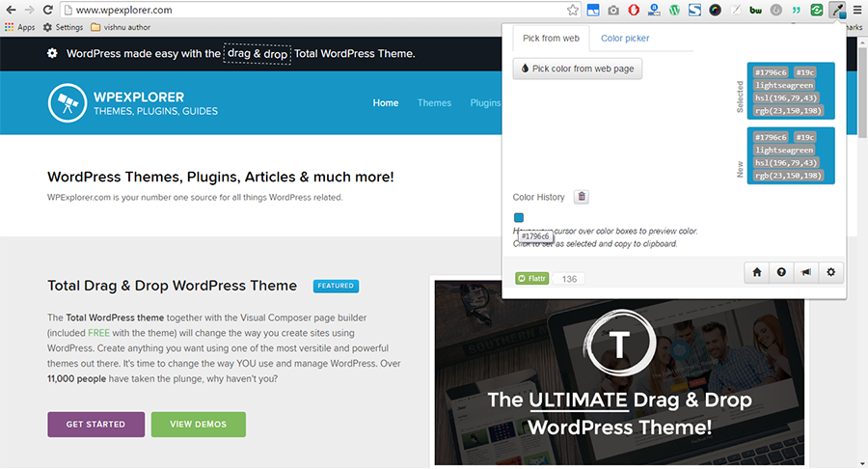Click the green FREE link
This screenshot has height=469, width=868.
98,333
